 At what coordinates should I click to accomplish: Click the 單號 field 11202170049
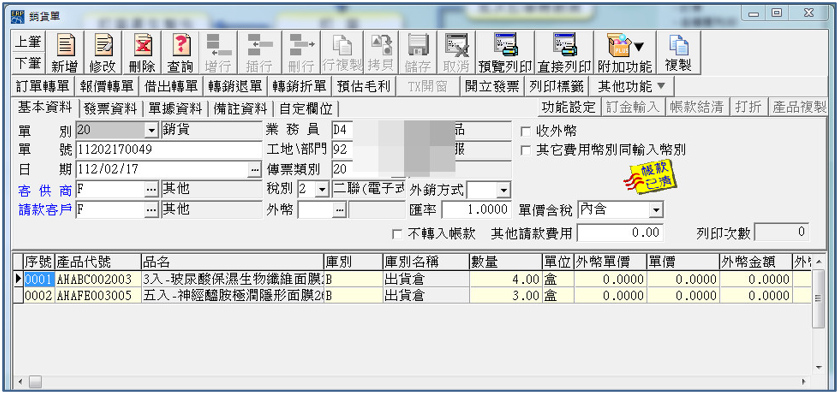click(x=169, y=150)
